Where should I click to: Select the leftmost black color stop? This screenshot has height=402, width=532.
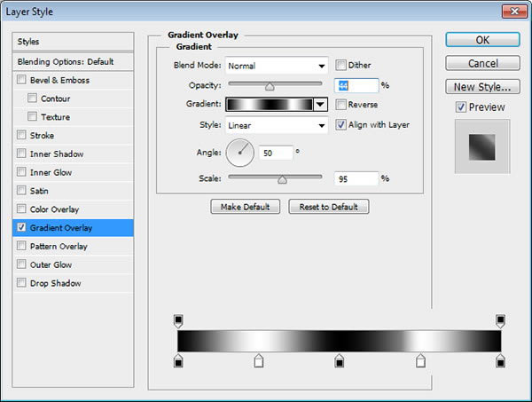pyautogui.click(x=178, y=360)
